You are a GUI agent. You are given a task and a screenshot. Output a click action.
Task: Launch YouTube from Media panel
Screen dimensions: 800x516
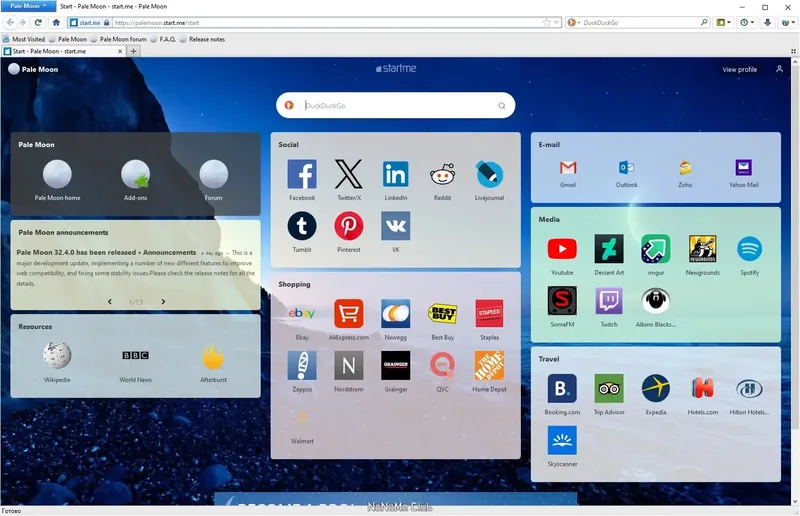[x=562, y=249]
